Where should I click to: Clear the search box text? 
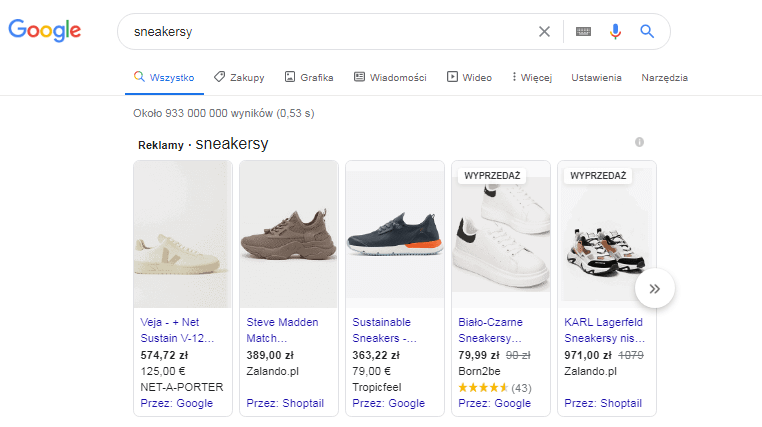coord(544,31)
